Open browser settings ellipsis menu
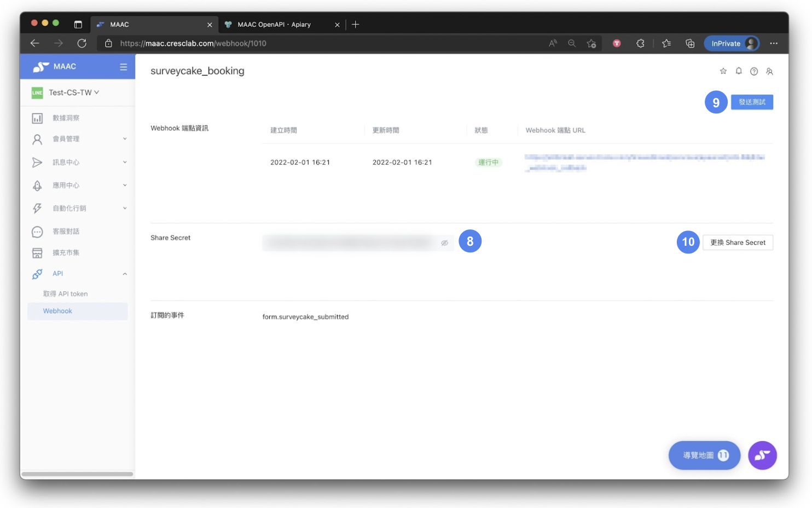Image resolution: width=812 pixels, height=508 pixels. (x=774, y=43)
